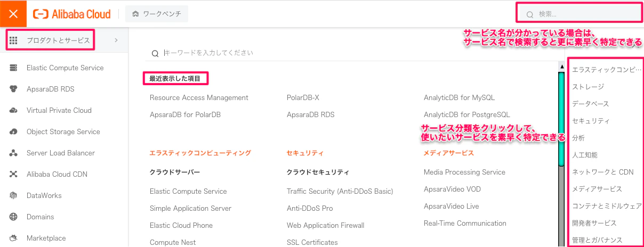Click the Elastic Compute Service sidebar icon

(x=14, y=68)
